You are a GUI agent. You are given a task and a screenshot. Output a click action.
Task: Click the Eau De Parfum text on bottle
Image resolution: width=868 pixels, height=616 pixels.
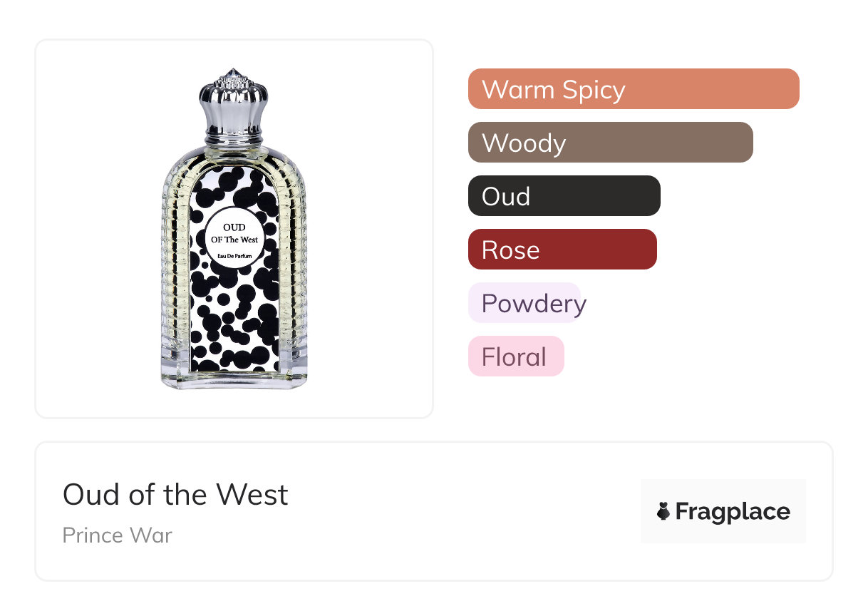coord(234,257)
